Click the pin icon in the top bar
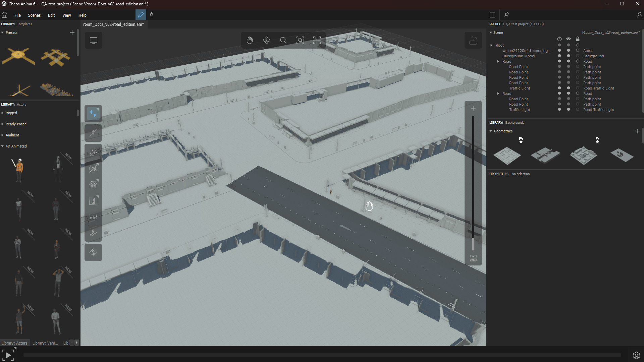The width and height of the screenshot is (644, 362). 507,15
